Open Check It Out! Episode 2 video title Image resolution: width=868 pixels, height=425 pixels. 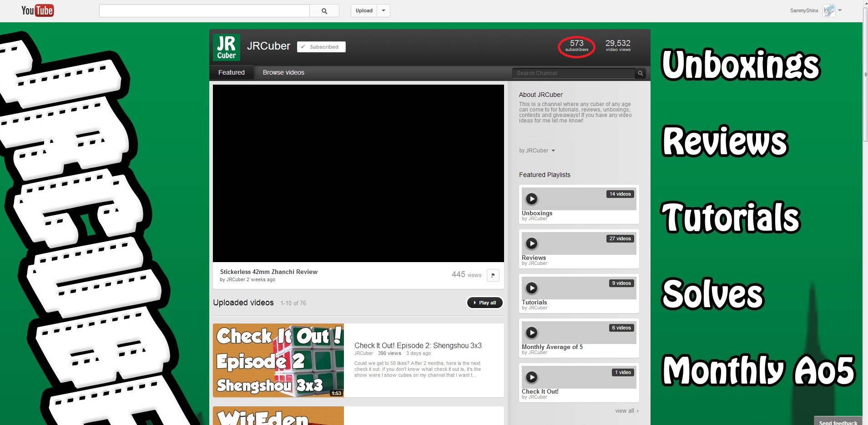click(418, 345)
